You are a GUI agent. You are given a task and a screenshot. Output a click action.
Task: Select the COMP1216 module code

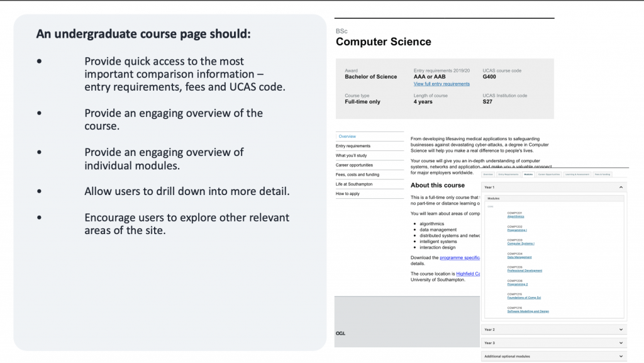point(514,308)
